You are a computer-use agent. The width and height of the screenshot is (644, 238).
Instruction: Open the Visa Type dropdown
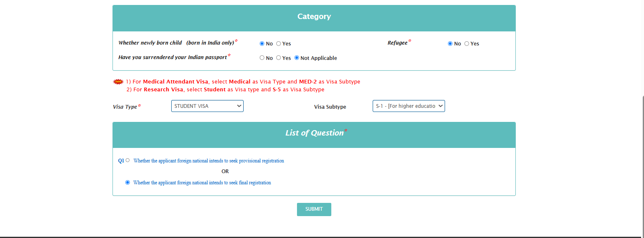[207, 106]
